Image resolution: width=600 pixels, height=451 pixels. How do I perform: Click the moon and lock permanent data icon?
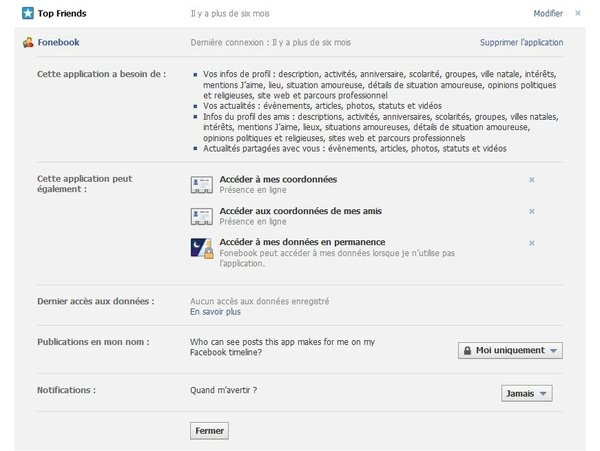[202, 248]
